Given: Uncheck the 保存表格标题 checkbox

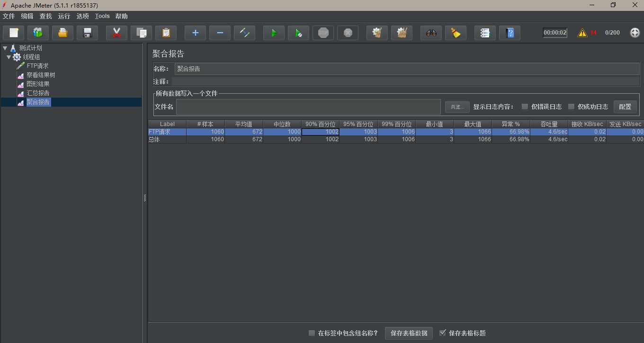Looking at the screenshot, I should (x=443, y=333).
